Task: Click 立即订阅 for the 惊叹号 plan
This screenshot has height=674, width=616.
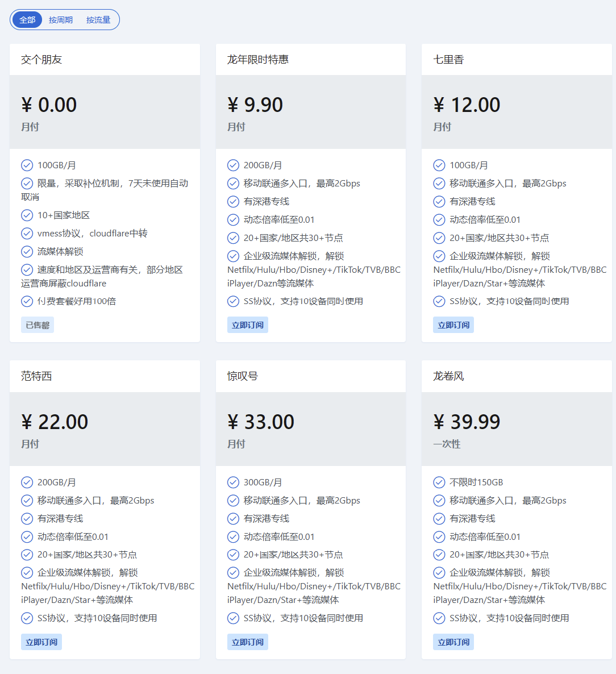Action: [248, 642]
